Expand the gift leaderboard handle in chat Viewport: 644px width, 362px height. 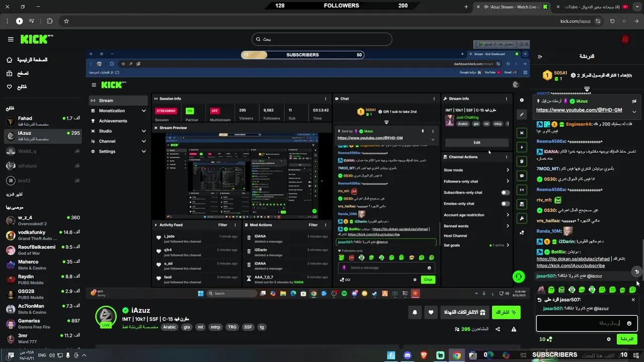pos(587,89)
